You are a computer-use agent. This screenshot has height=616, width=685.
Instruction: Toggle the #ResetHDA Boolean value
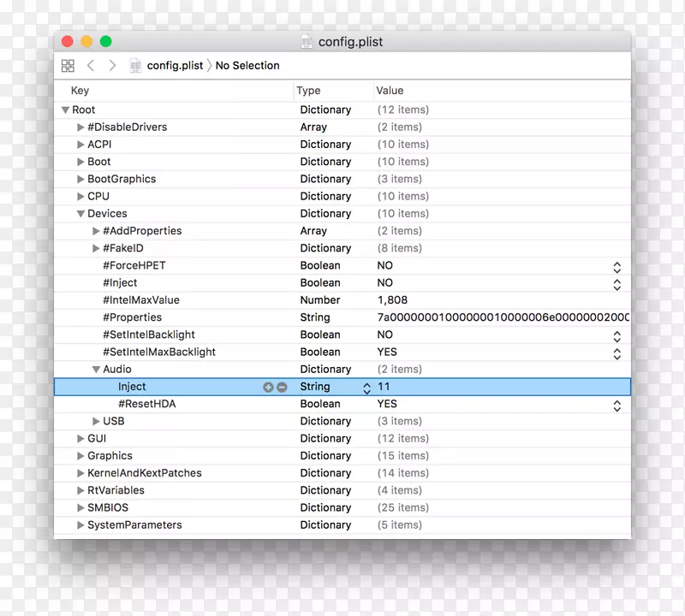(616, 405)
